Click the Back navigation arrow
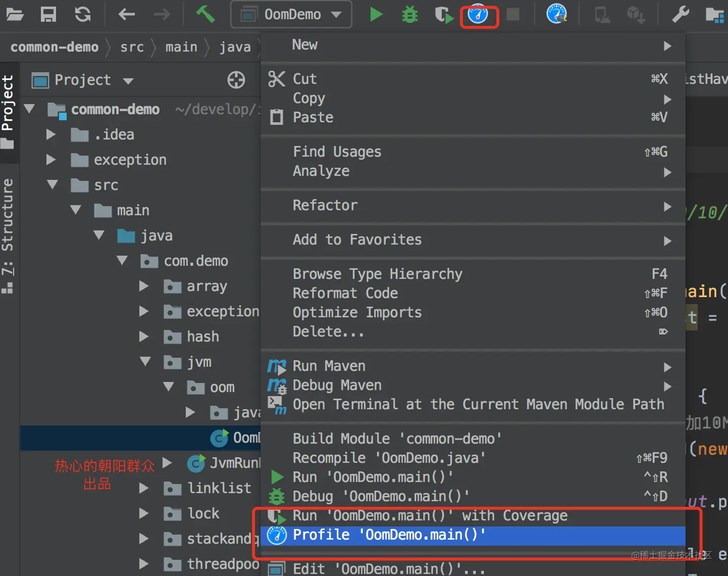728x576 pixels. (x=126, y=14)
